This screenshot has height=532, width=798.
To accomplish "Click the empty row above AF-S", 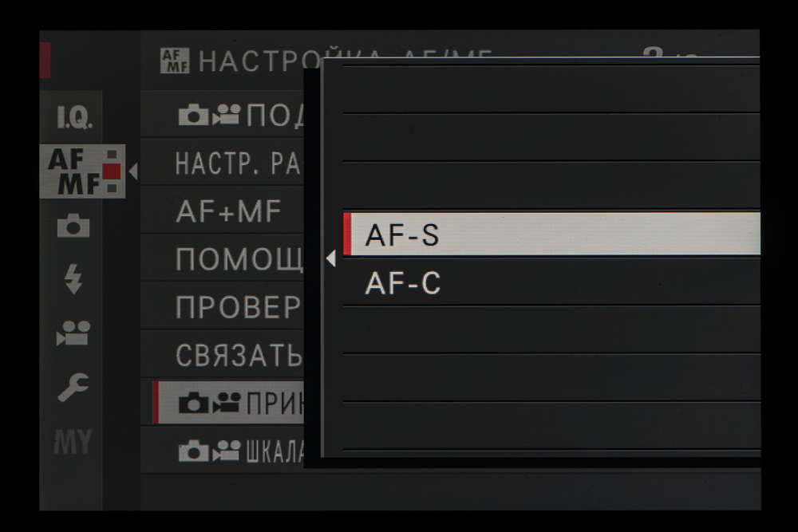I will coord(551,186).
